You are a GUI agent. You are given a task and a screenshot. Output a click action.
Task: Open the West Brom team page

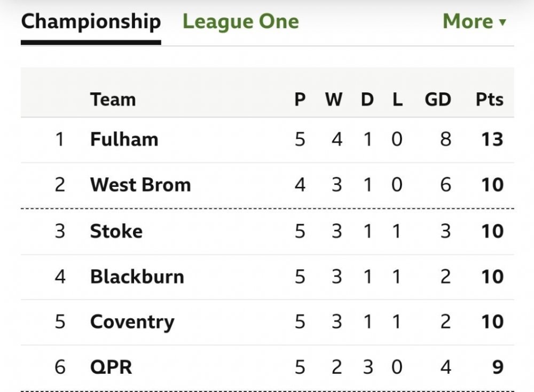coord(140,185)
